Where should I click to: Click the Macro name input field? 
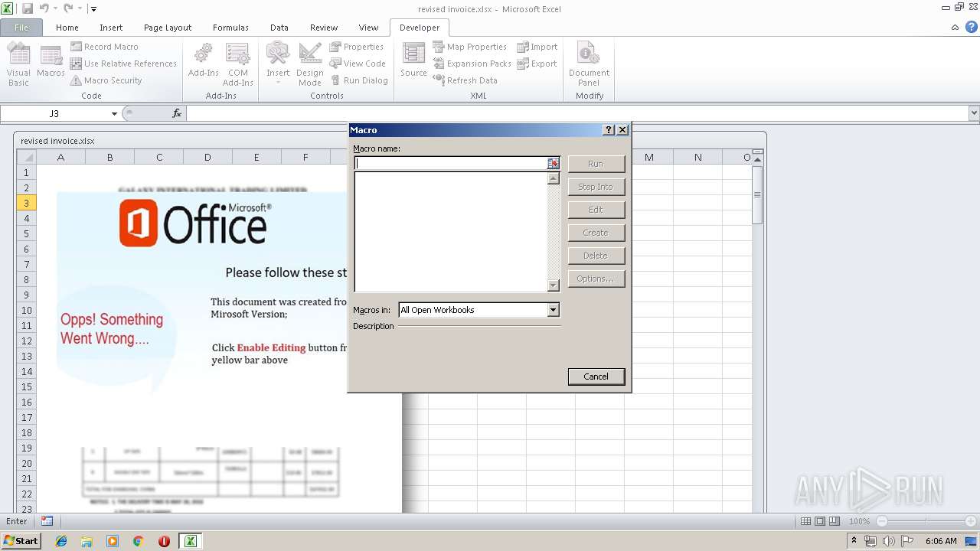tap(451, 163)
